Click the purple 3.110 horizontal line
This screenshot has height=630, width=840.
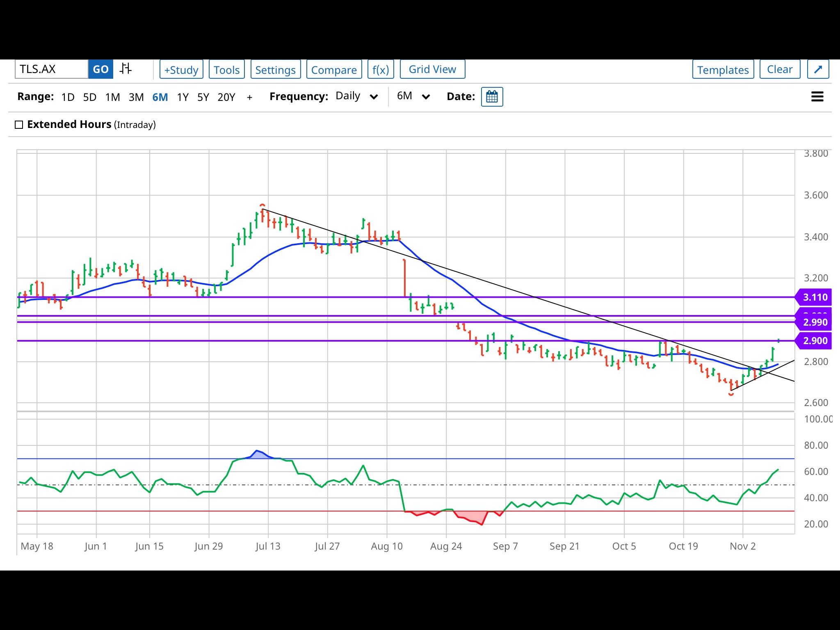coord(406,297)
